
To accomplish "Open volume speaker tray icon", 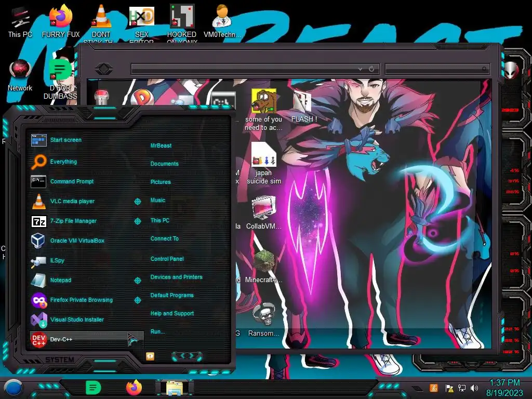I will click(474, 388).
